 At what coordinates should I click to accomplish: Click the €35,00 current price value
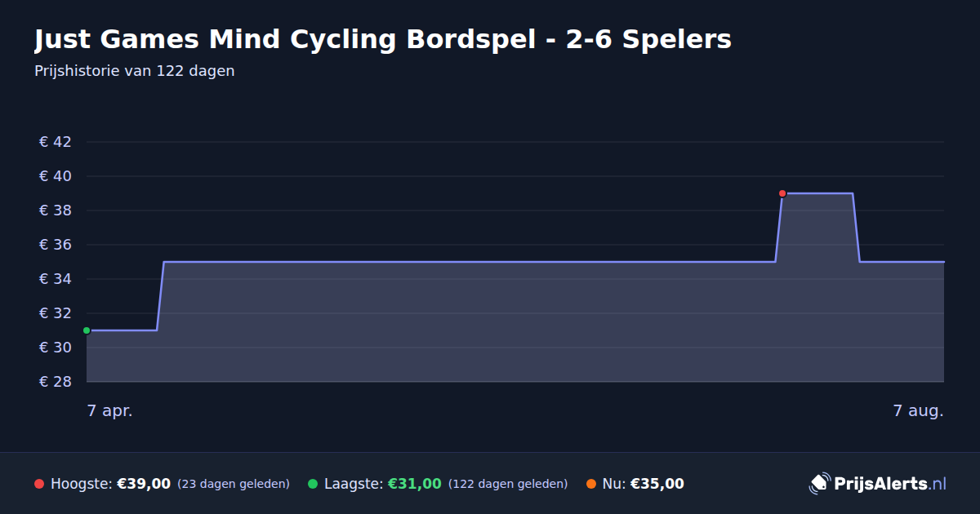tap(657, 484)
